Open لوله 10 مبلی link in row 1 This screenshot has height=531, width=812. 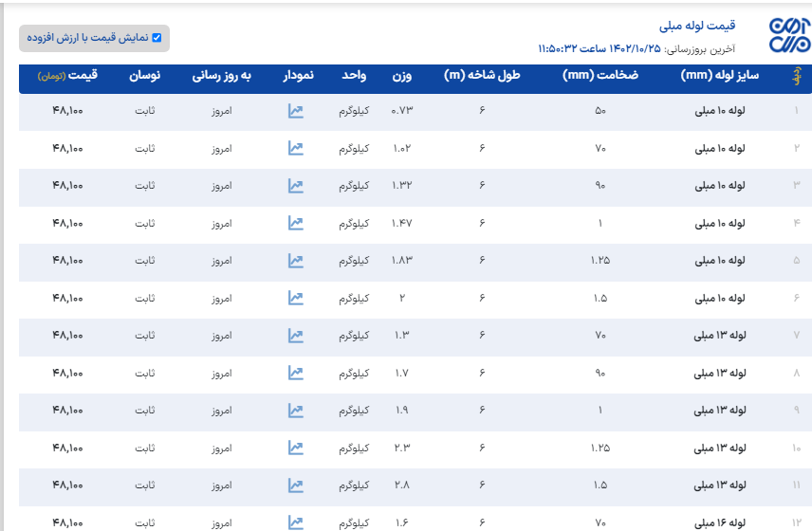720,111
